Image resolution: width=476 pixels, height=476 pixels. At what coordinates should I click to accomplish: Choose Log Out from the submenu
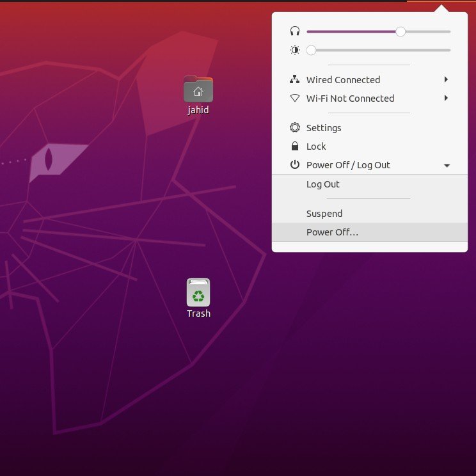(369, 184)
